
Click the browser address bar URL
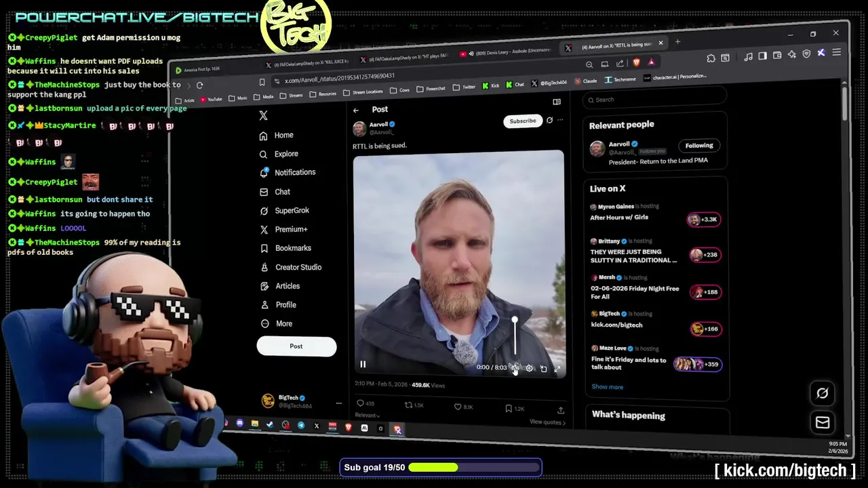click(x=340, y=77)
